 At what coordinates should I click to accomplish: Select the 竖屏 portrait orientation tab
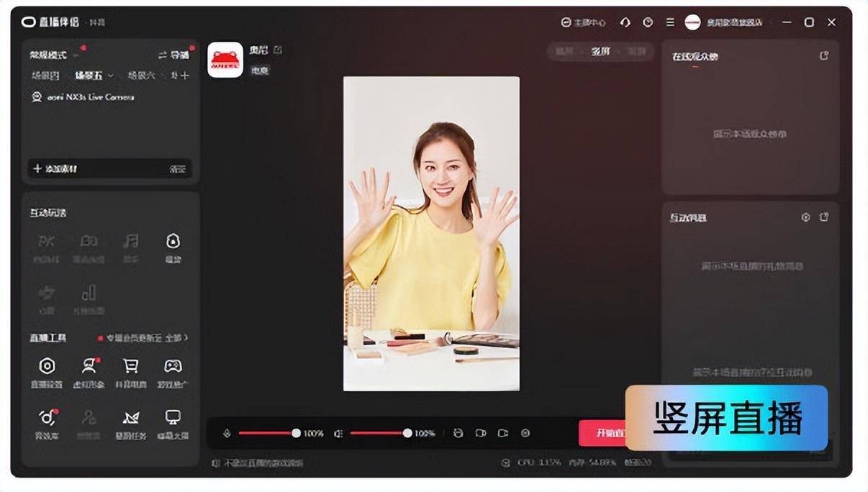(600, 52)
